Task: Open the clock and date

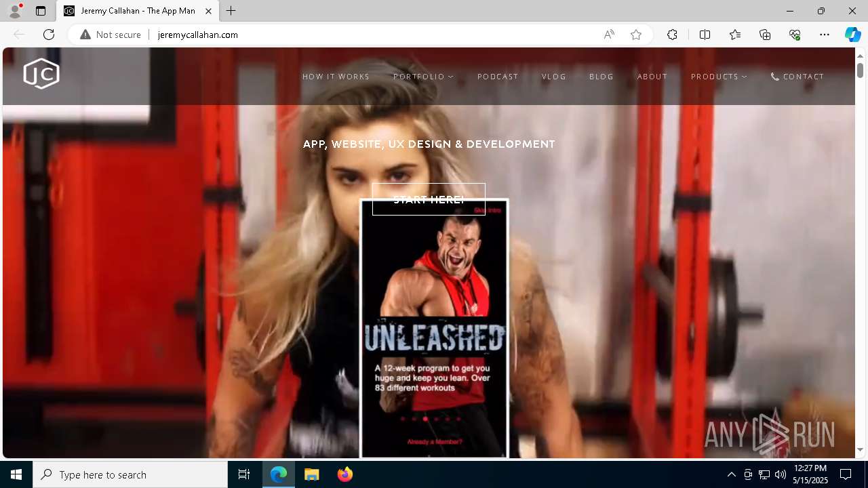Action: [810, 474]
